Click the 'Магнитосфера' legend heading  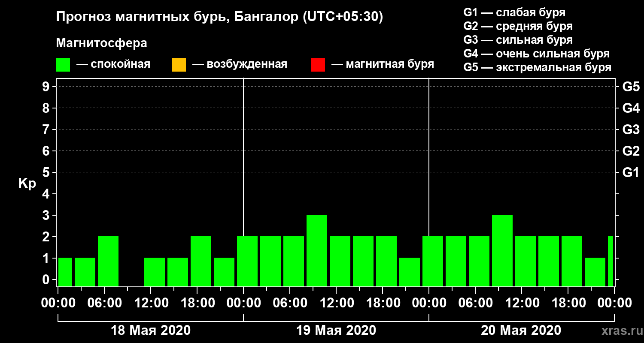tap(102, 43)
